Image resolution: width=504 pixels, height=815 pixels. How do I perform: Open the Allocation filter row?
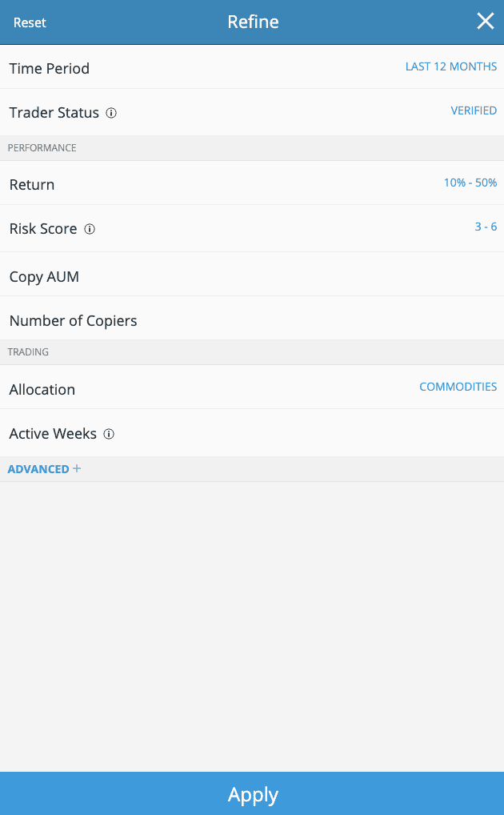tap(252, 387)
